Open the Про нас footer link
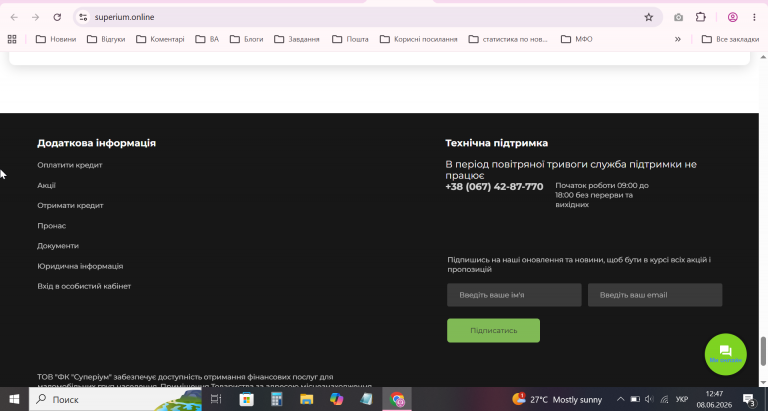 (x=51, y=226)
